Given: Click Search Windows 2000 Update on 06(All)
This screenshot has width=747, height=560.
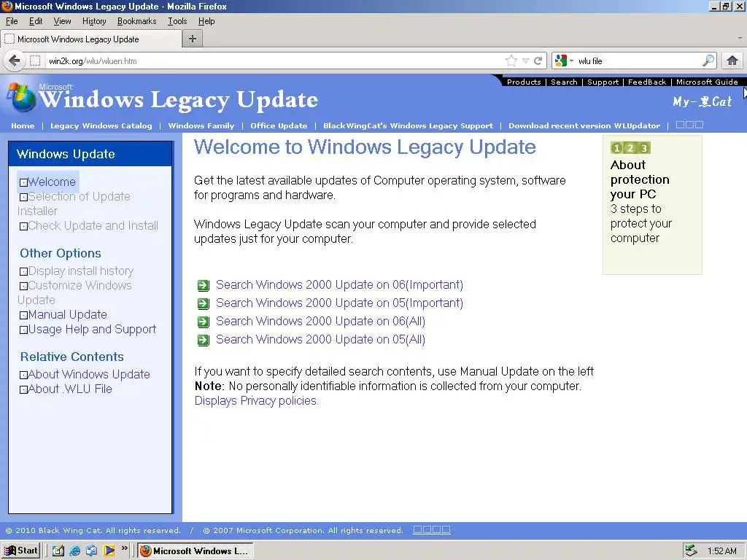Looking at the screenshot, I should (320, 322).
